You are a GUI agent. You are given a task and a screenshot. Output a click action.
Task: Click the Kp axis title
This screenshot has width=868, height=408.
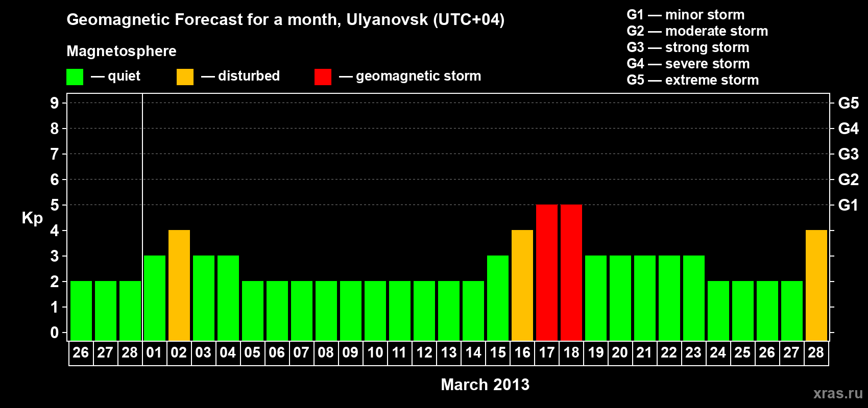pyautogui.click(x=32, y=218)
